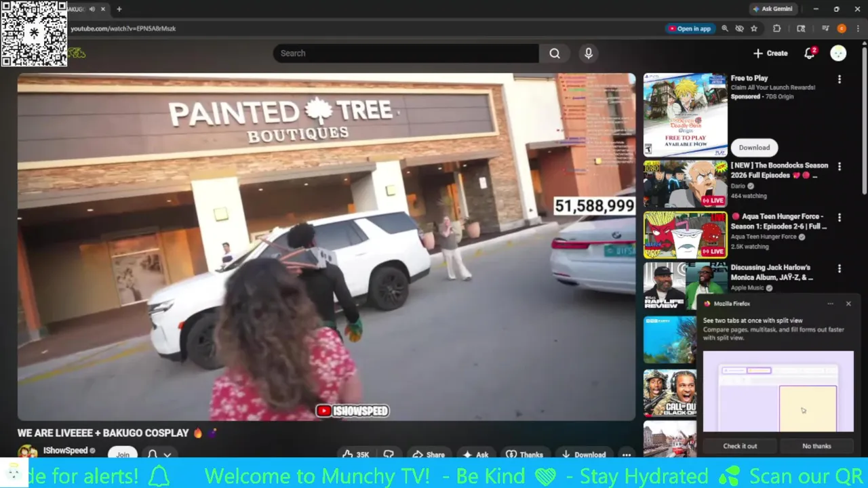Open the Chrome three-dot menu
Screen dimensions: 868x488
point(857,28)
